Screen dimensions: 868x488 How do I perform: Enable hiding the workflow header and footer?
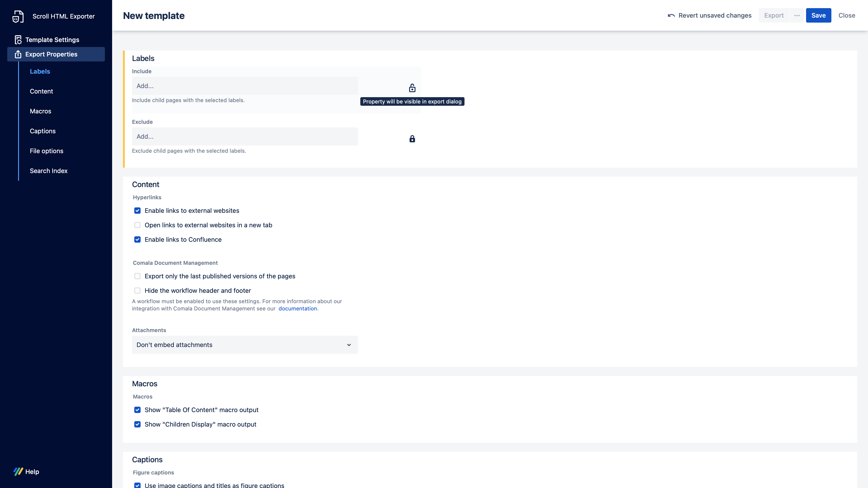tap(137, 290)
